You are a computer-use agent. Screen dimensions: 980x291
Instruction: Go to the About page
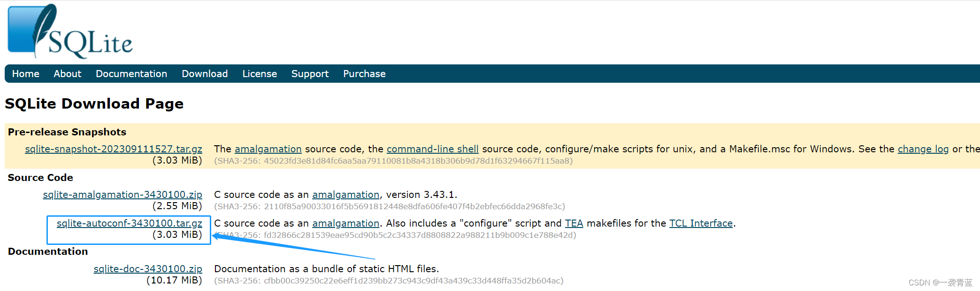(x=67, y=74)
